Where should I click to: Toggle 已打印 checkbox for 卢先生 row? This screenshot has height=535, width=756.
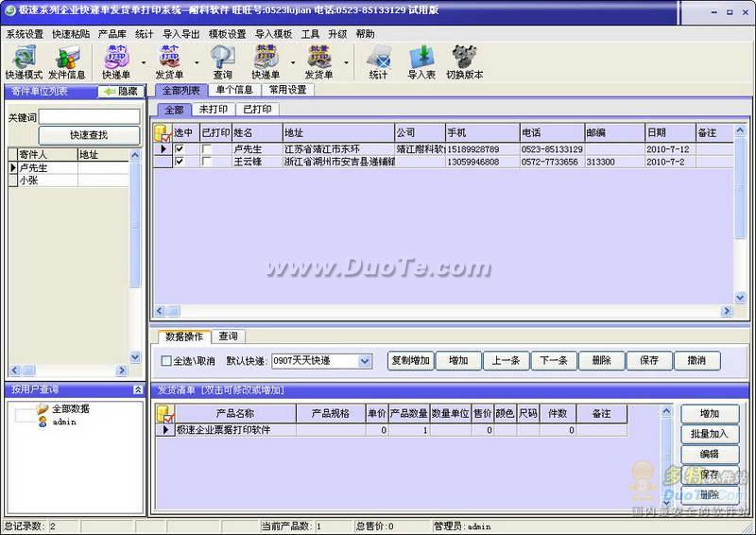point(207,149)
